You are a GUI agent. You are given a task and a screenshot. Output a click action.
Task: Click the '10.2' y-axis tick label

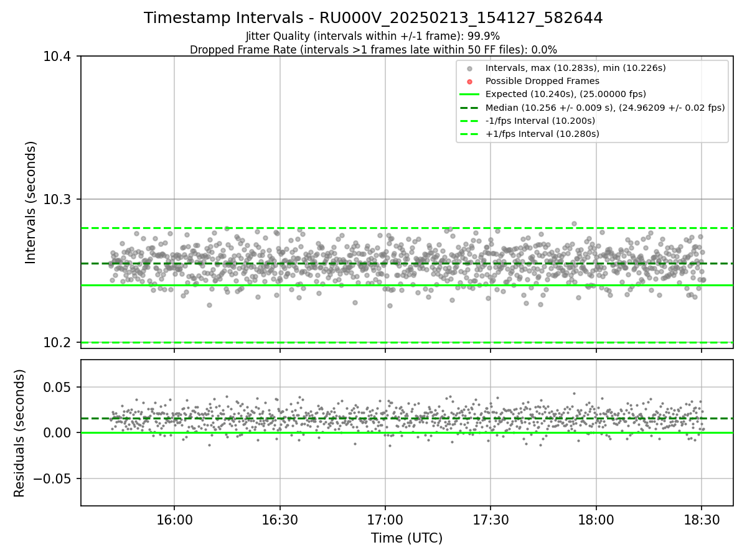click(58, 343)
